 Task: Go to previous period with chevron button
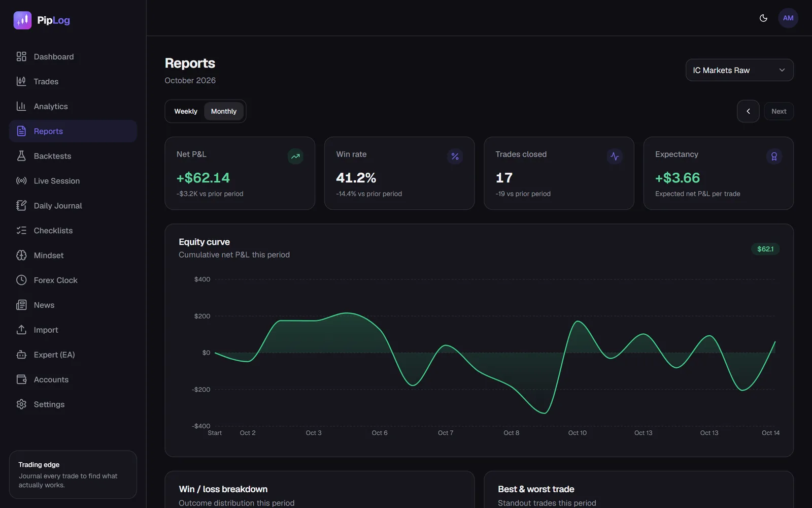pos(748,111)
